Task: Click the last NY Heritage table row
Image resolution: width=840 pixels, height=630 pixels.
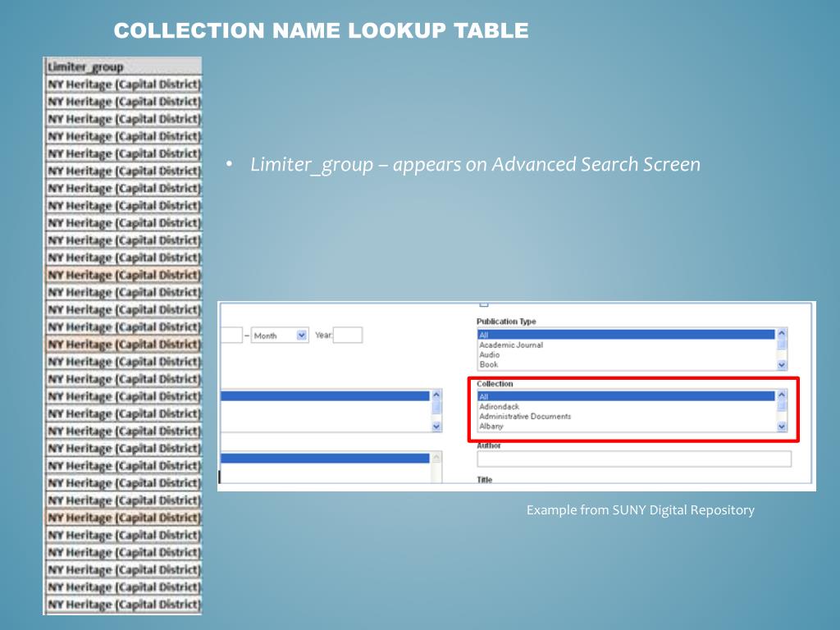Action: pyautogui.click(x=123, y=605)
